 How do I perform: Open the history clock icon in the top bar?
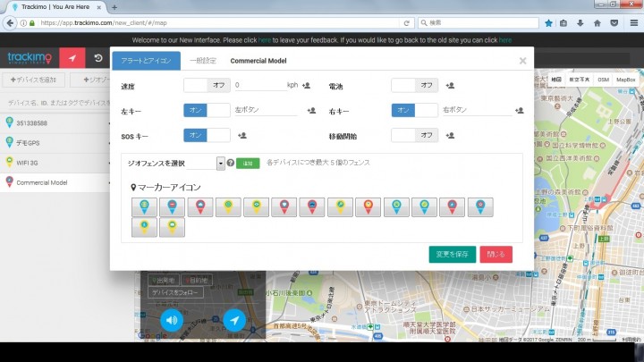98,58
